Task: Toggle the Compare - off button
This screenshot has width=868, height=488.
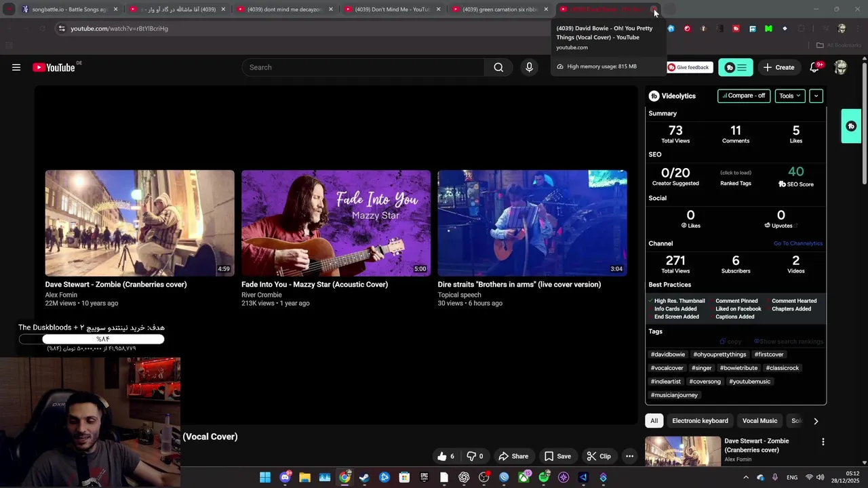Action: point(744,96)
